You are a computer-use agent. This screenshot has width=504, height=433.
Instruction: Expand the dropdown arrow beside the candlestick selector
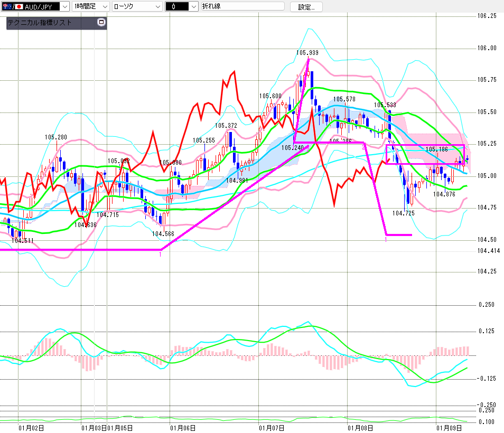(193, 7)
